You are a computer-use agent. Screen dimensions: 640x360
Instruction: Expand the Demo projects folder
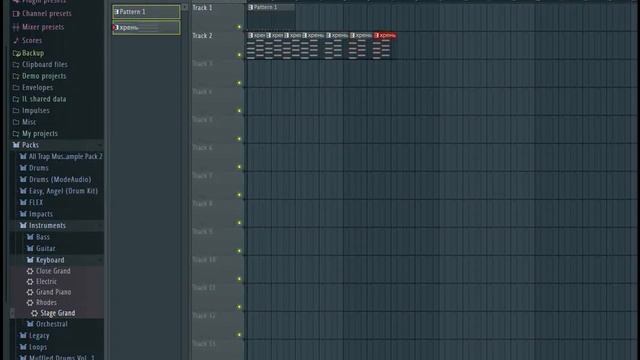tap(39, 76)
